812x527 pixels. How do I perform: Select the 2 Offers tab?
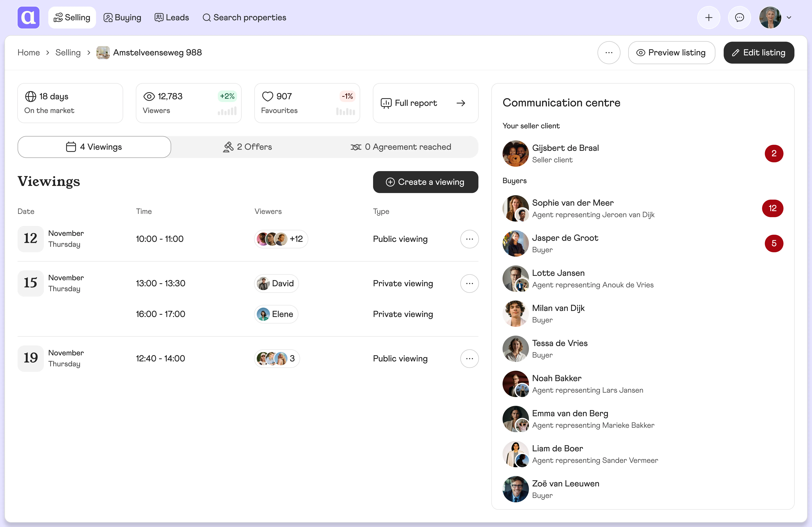click(x=248, y=147)
